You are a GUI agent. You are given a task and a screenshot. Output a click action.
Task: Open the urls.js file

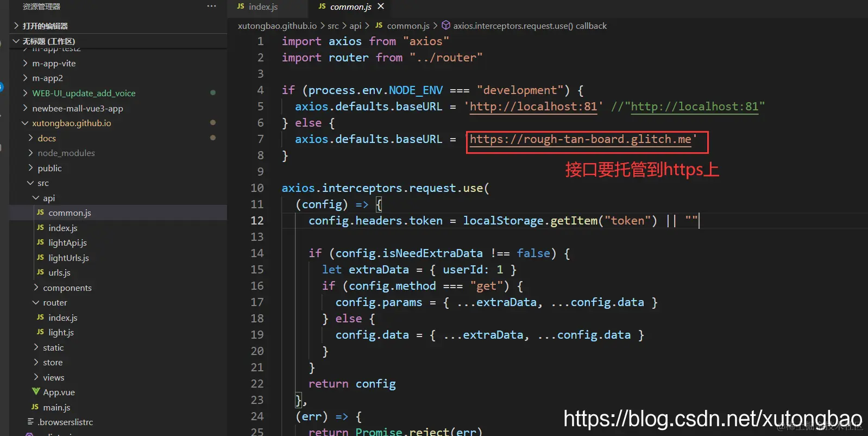pyautogui.click(x=59, y=272)
